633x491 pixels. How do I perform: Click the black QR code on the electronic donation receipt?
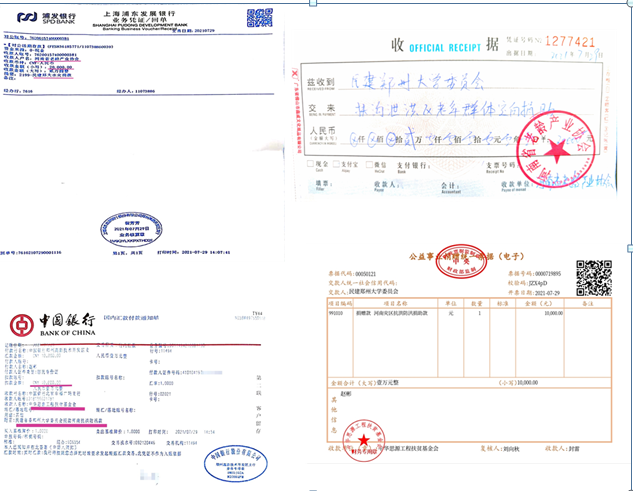[593, 278]
